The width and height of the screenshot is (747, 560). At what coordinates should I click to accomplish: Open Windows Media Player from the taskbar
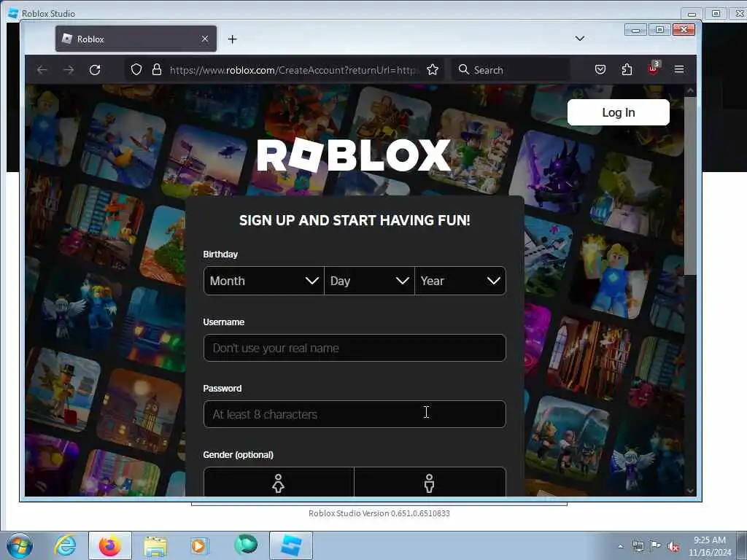tap(198, 546)
